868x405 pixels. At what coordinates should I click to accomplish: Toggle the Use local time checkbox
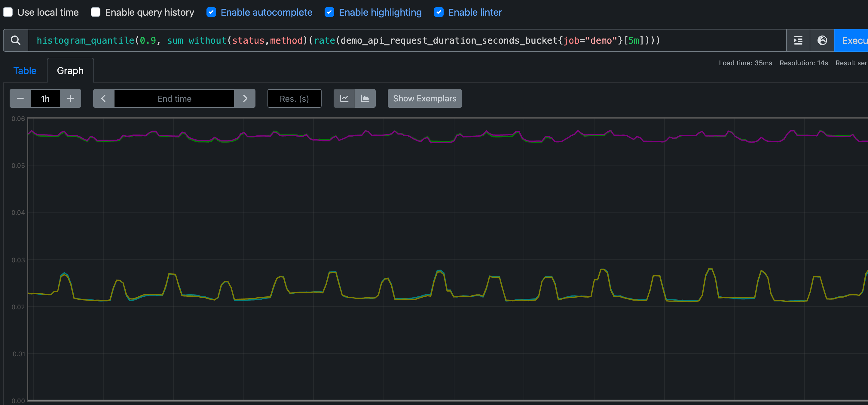(x=8, y=12)
